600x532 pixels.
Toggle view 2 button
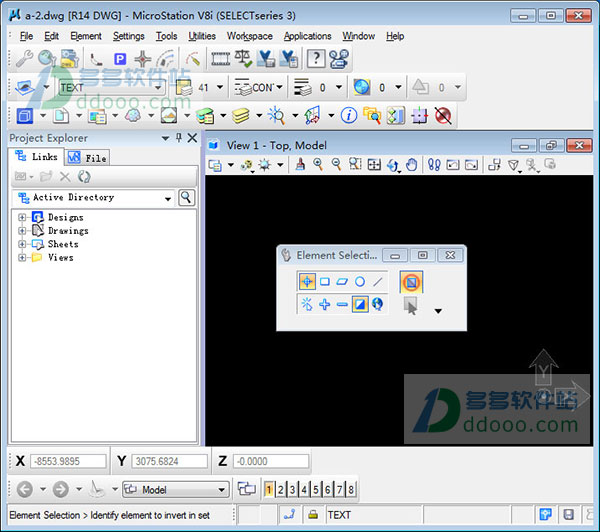pos(281,490)
